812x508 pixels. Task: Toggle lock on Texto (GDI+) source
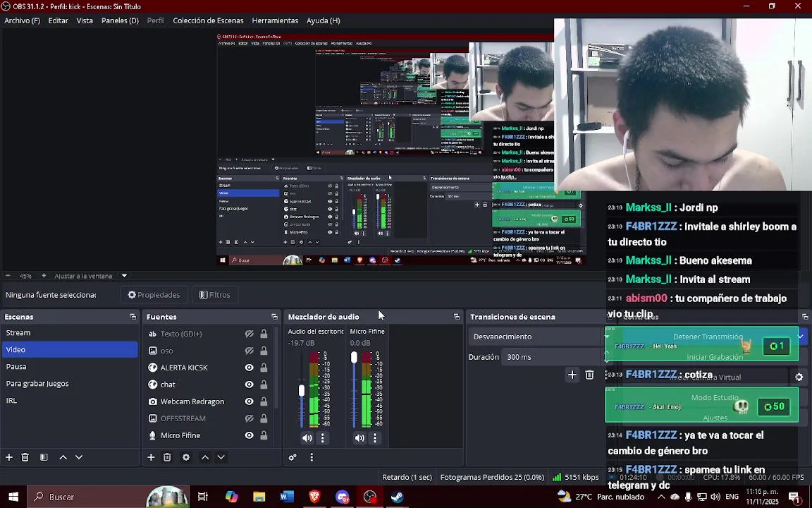(x=264, y=334)
